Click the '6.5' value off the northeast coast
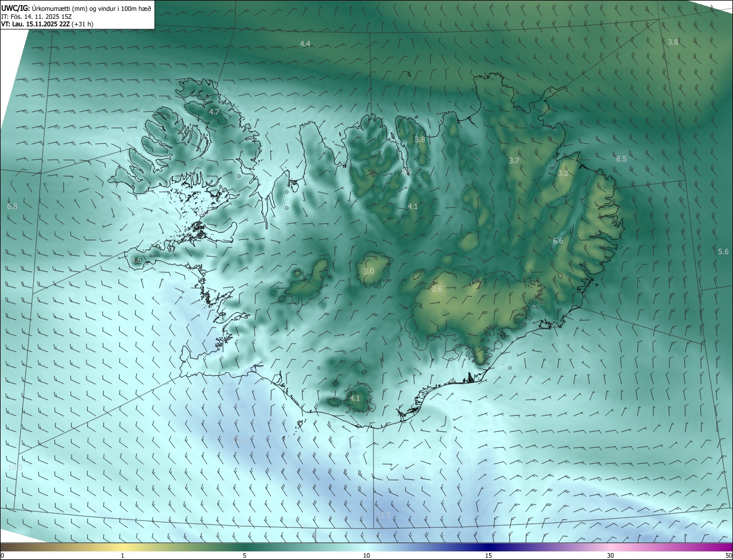 [x=621, y=159]
